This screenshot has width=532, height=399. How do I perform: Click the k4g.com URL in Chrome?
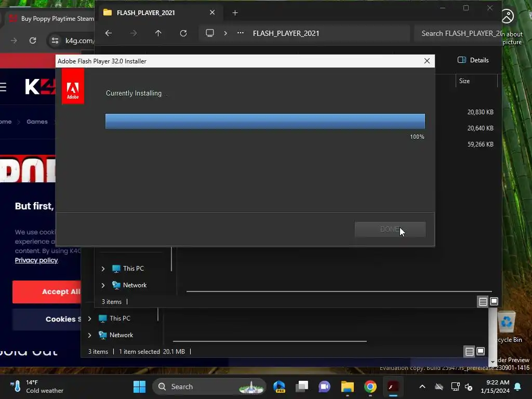pyautogui.click(x=79, y=41)
